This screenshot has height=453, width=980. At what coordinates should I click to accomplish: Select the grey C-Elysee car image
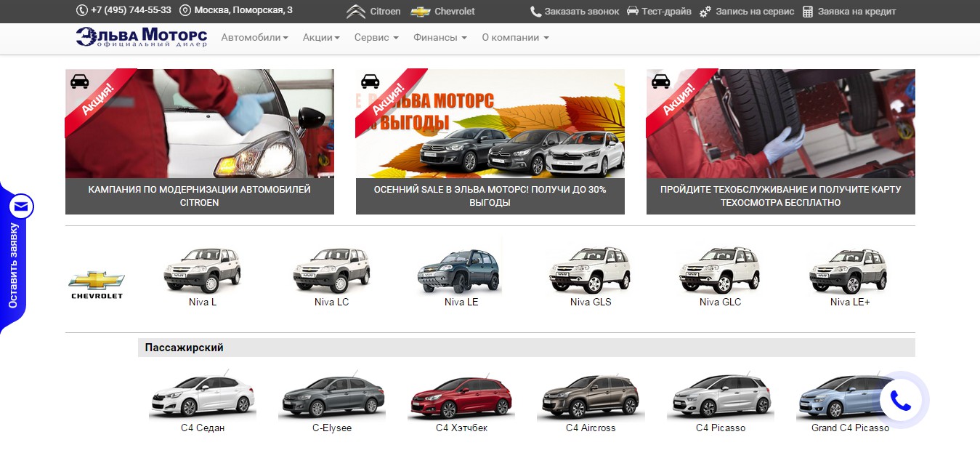point(332,395)
